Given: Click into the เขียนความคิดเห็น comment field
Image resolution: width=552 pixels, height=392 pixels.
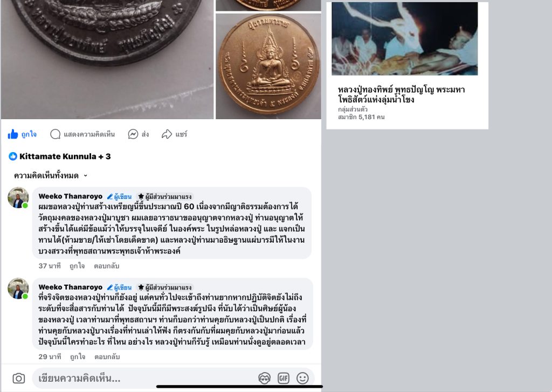Looking at the screenshot, I should click(144, 379).
